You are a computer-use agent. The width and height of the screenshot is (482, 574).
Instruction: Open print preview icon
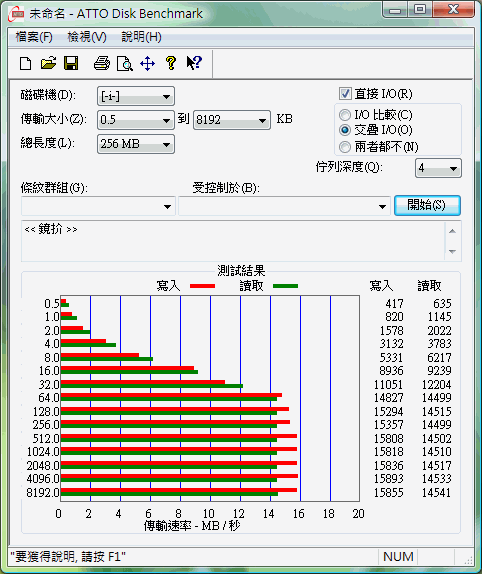pos(124,63)
